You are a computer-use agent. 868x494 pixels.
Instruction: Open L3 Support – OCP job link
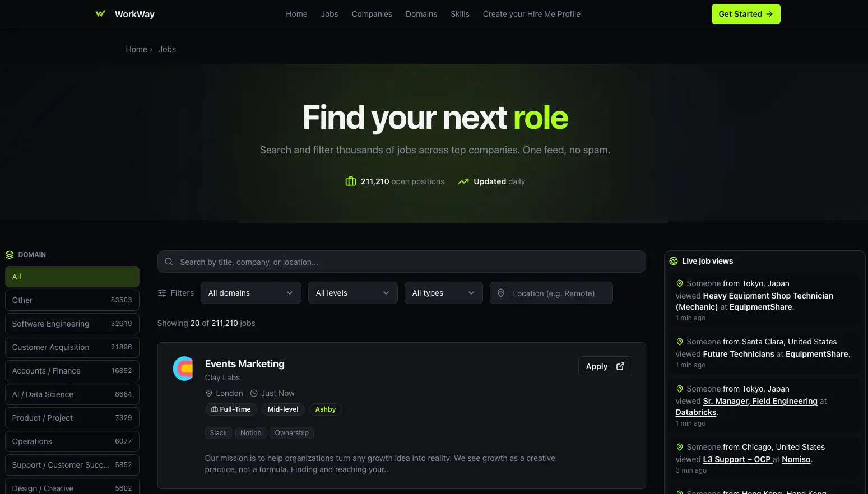737,459
